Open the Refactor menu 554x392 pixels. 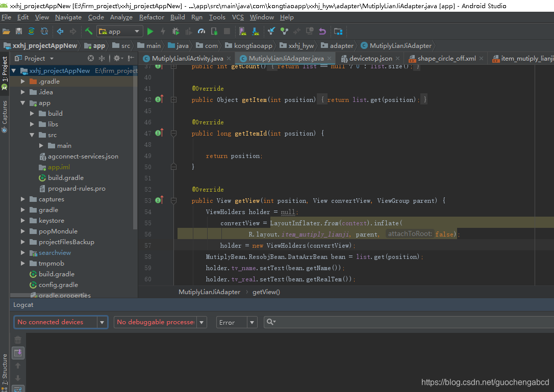tap(152, 17)
